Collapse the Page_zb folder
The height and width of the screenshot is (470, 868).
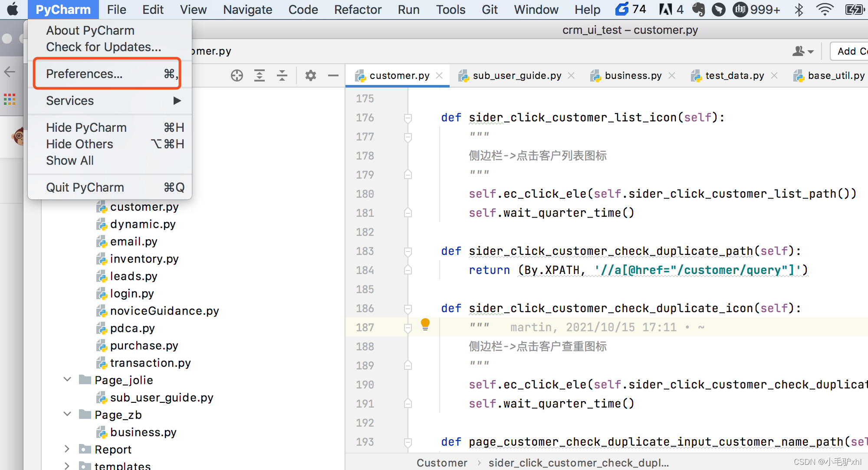[67, 415]
